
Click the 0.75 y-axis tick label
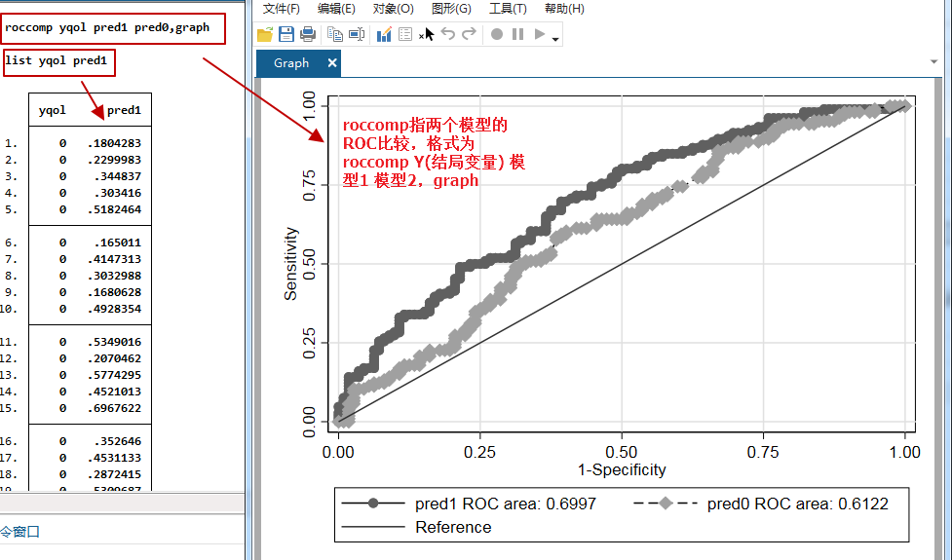pyautogui.click(x=309, y=184)
